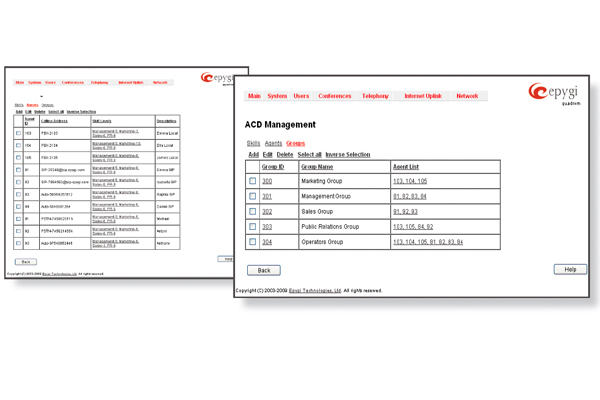Click the Add link above the groups table
600x400 pixels.
[253, 155]
